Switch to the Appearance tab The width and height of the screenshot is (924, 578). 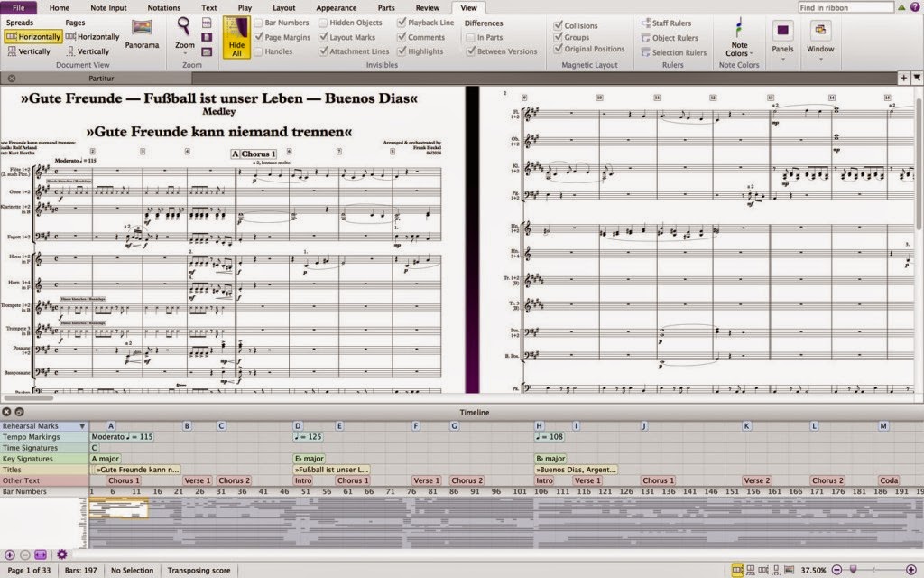(336, 7)
